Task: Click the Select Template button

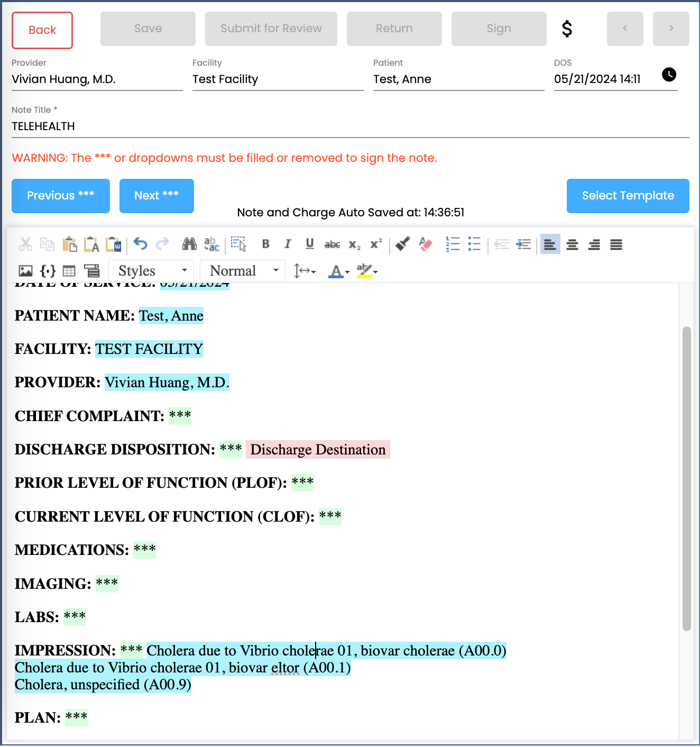Action: pyautogui.click(x=628, y=196)
